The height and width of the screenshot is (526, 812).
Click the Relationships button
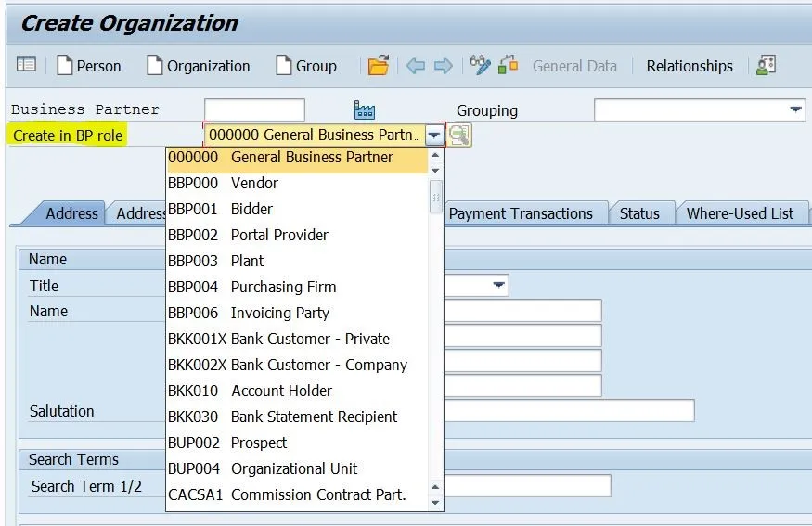click(x=690, y=66)
